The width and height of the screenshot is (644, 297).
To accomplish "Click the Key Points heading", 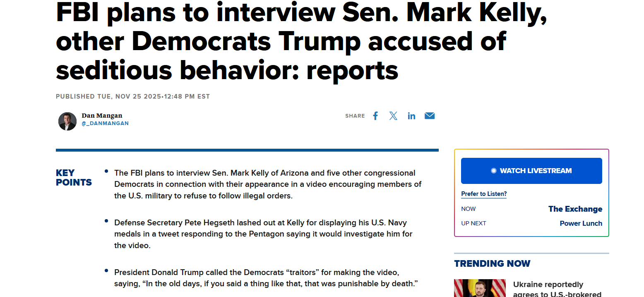I will (x=74, y=178).
